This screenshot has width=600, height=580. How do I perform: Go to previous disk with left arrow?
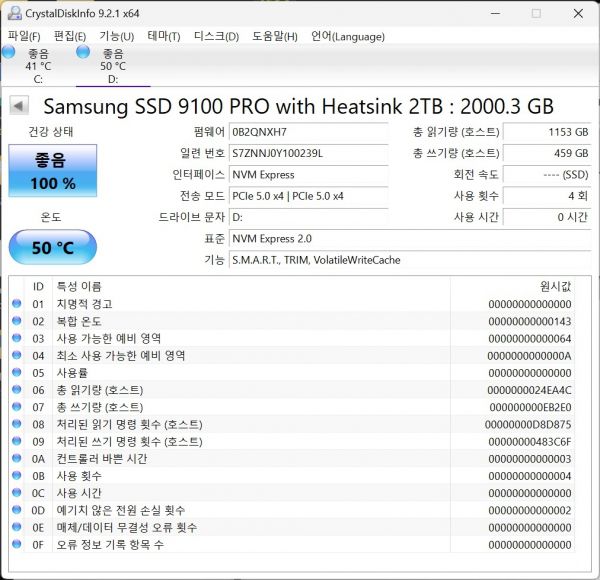tap(19, 105)
